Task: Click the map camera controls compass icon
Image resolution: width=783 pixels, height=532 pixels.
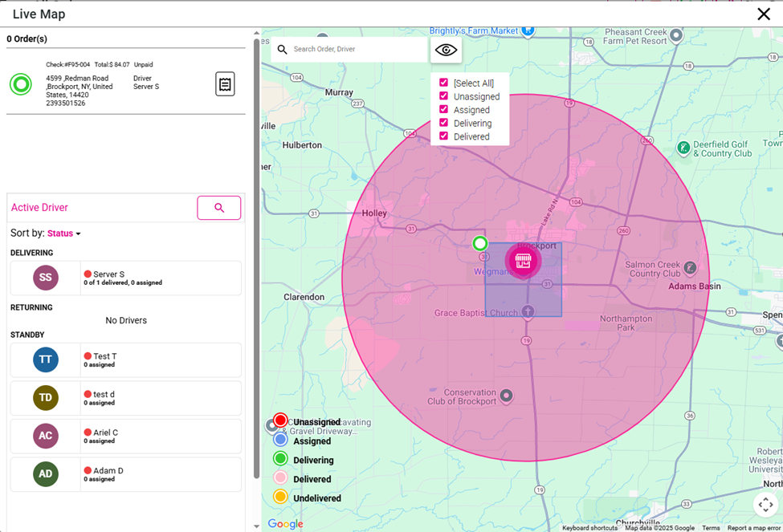Action: tap(765, 505)
